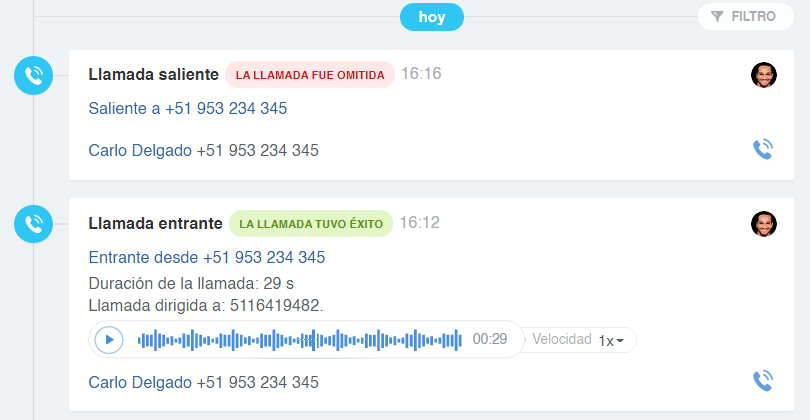The height and width of the screenshot is (420, 810).
Task: Open the FILTRO filter button
Action: coord(745,17)
